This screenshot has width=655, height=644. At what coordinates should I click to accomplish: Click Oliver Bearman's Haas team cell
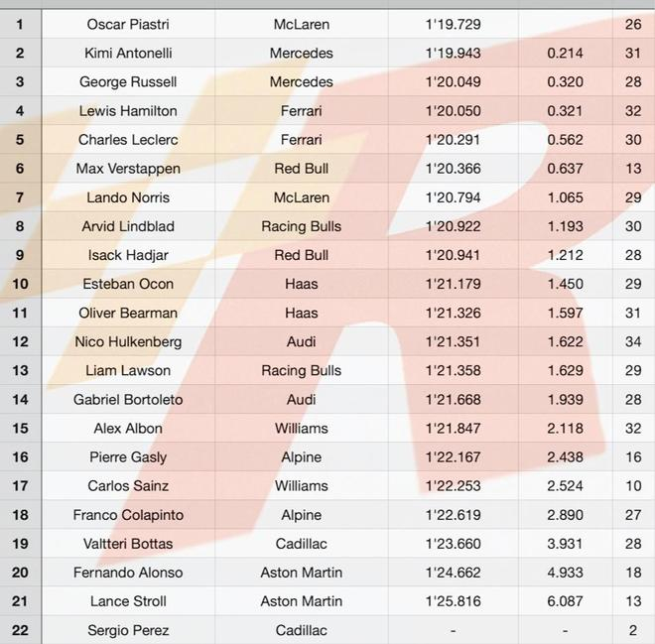point(301,313)
